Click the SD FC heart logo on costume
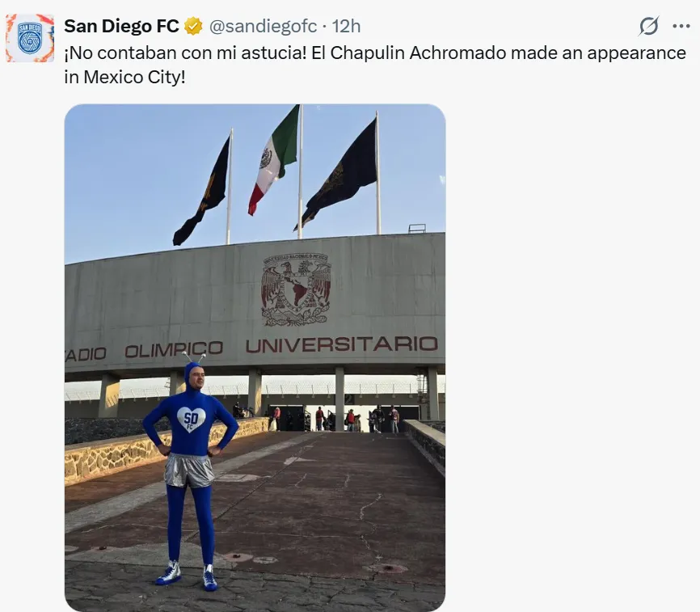 coord(191,419)
